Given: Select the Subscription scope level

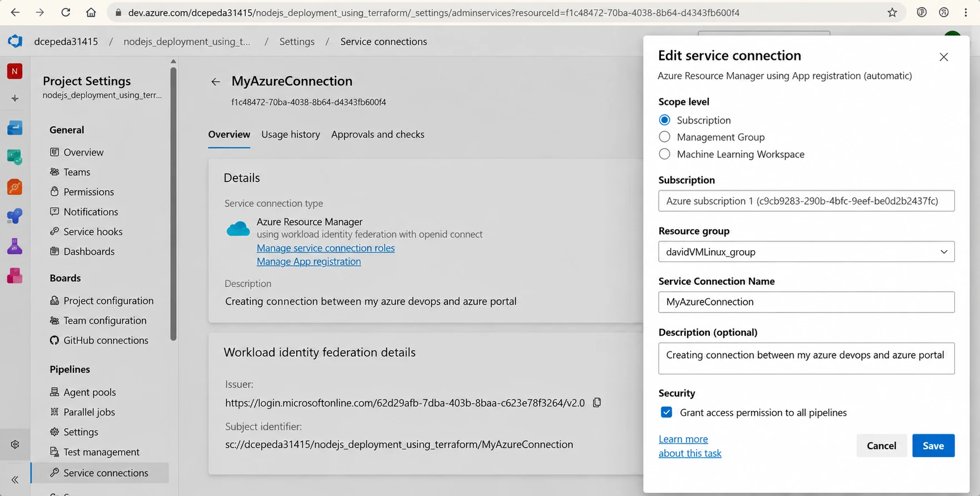Looking at the screenshot, I should (x=664, y=120).
